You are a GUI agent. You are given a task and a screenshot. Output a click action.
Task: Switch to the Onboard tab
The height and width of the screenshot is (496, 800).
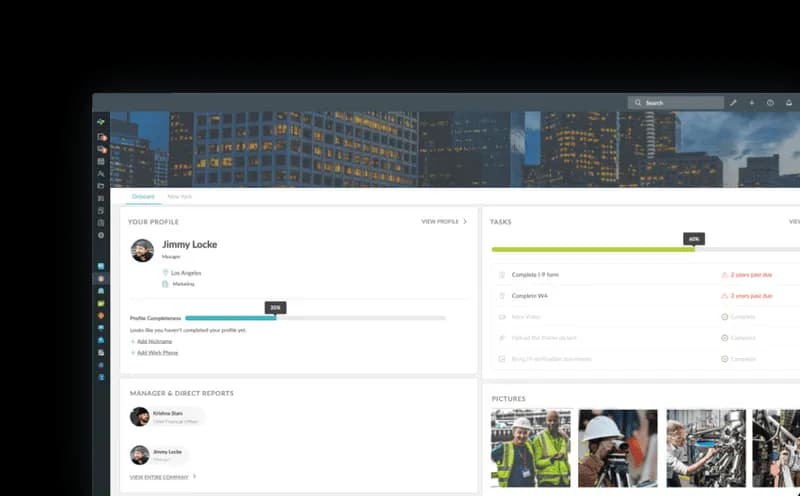(x=143, y=196)
